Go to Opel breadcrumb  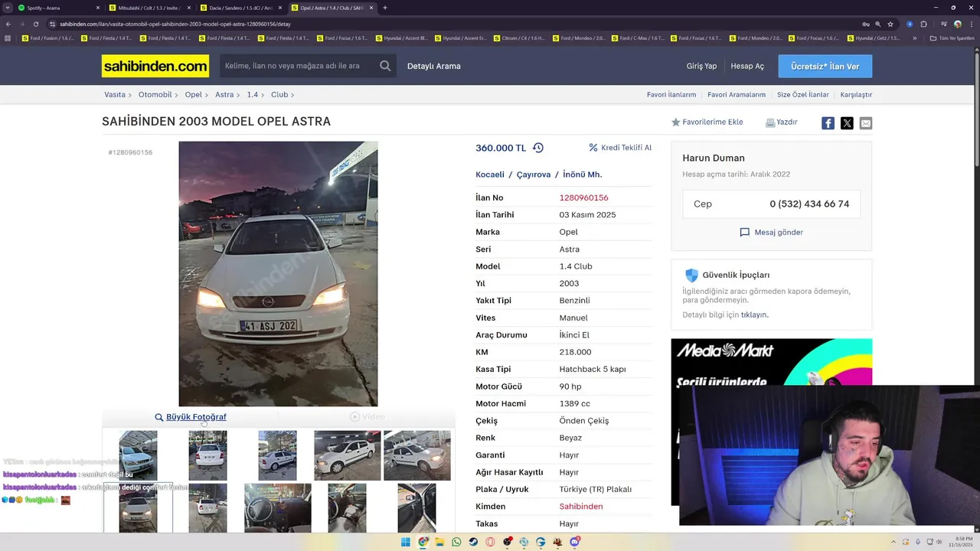click(x=193, y=95)
